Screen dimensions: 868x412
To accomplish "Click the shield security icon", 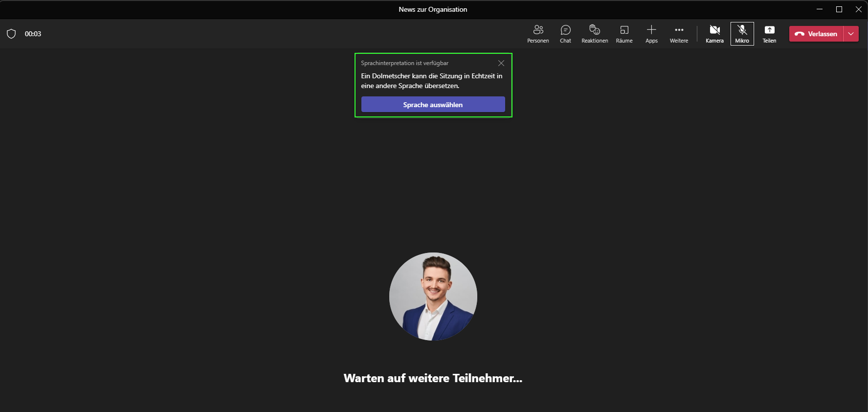I will (x=11, y=34).
